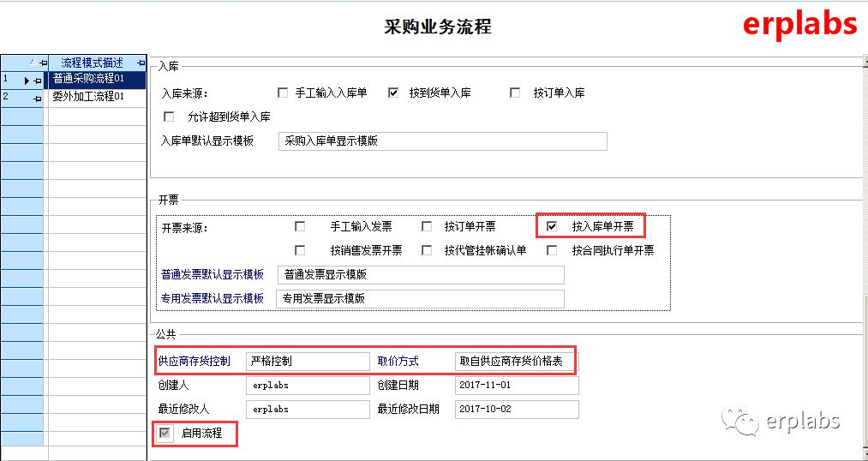Uncheck the 按入库单开票 checkbox
868x461 pixels.
coord(551,226)
